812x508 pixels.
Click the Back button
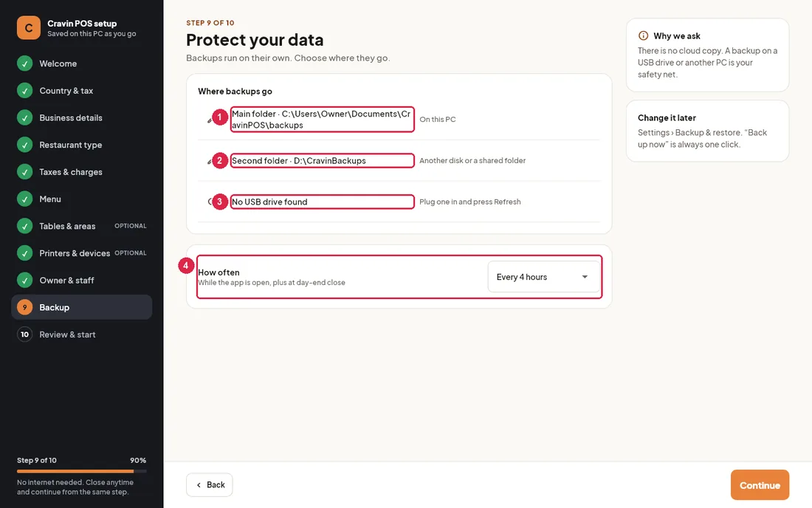point(209,484)
